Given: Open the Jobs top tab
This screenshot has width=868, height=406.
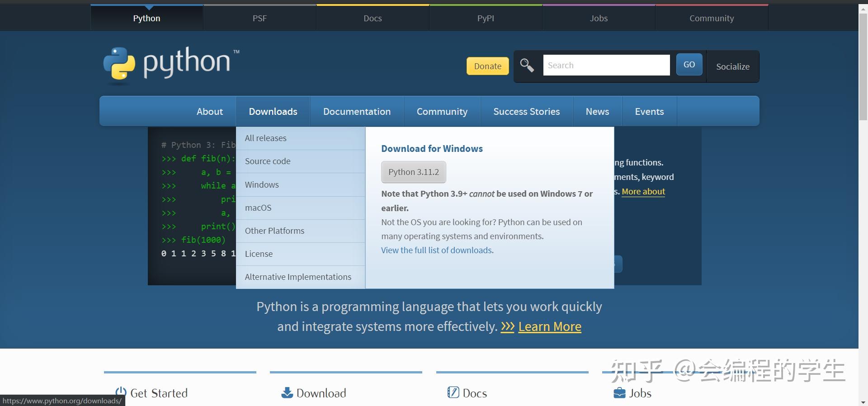Looking at the screenshot, I should point(599,18).
